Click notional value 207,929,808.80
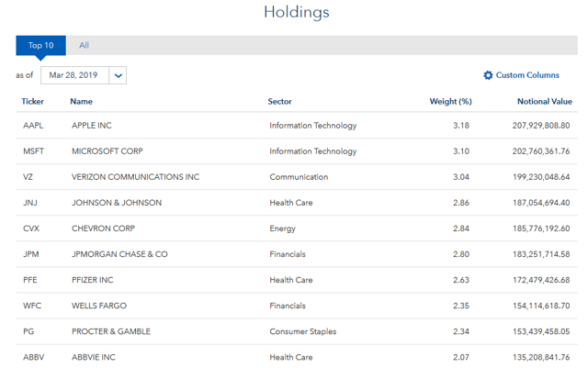This screenshot has height=368, width=588. 541,126
